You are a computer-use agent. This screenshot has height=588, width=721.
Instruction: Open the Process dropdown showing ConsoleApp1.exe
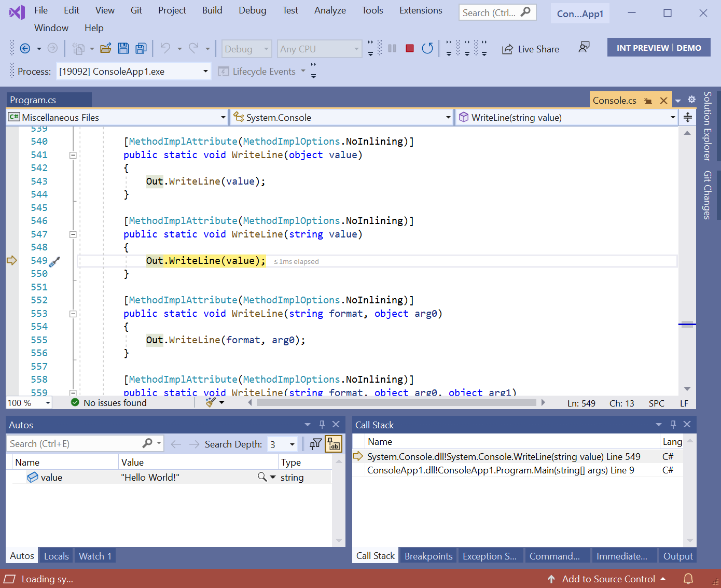click(x=133, y=71)
